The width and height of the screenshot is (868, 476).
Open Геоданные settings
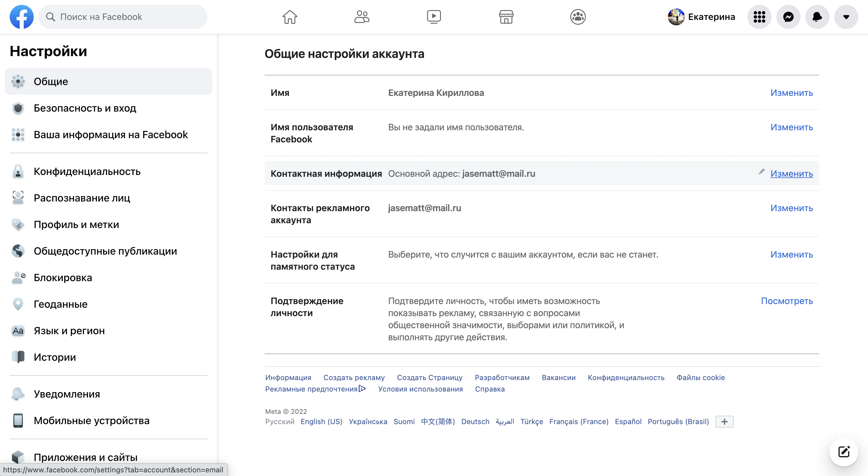(108, 304)
